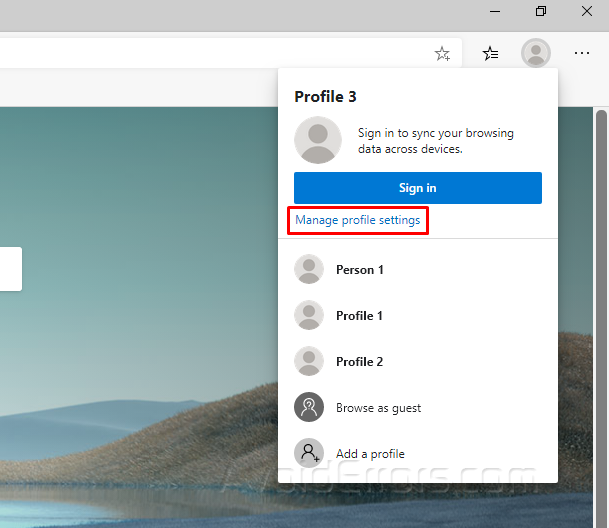
Task: Click the profile avatar in the browser toolbar
Action: click(536, 54)
